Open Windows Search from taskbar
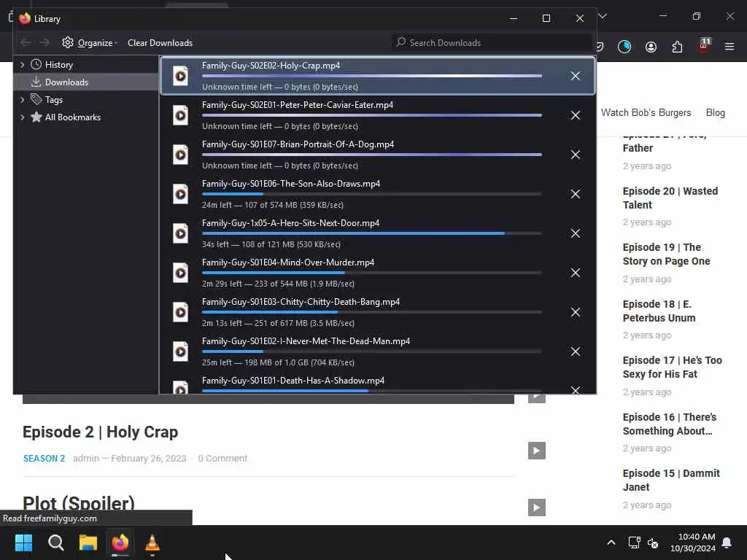 pyautogui.click(x=55, y=542)
